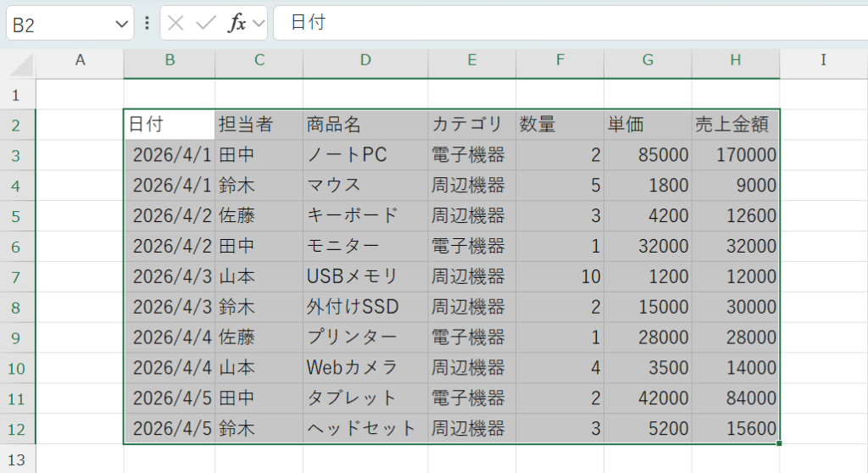The image size is (868, 473).
Task: Click the cell containing ノートPC
Action: click(365, 155)
